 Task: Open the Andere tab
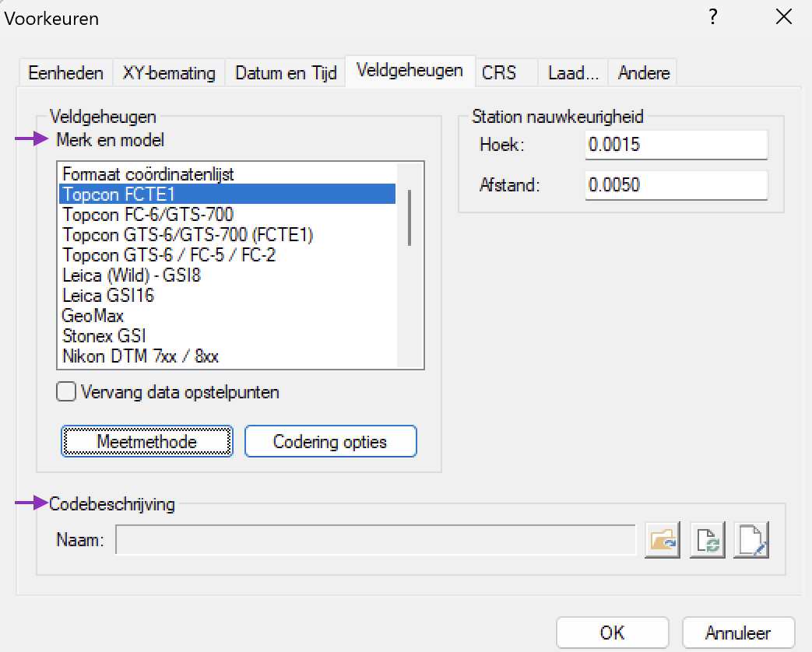[644, 73]
